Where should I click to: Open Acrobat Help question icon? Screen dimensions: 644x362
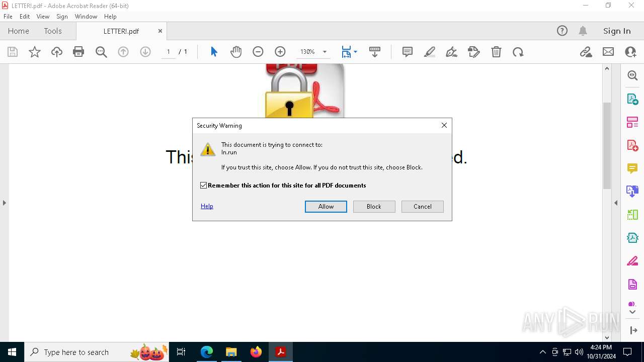click(562, 31)
